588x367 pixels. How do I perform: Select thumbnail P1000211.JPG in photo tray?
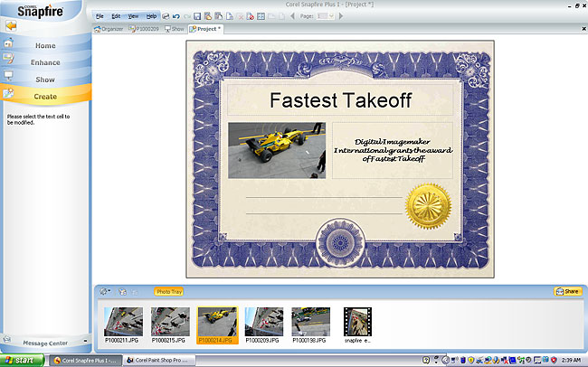click(x=123, y=323)
